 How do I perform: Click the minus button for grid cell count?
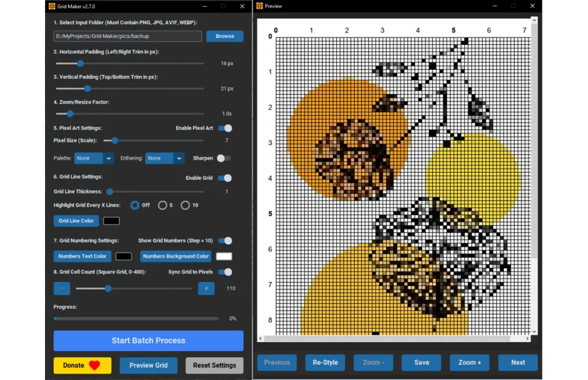click(x=62, y=288)
